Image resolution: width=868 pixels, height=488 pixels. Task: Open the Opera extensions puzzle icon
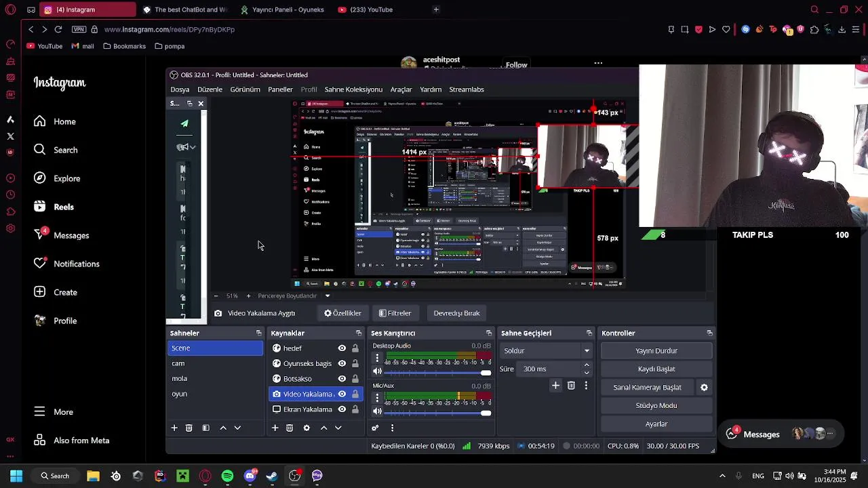[x=814, y=29]
